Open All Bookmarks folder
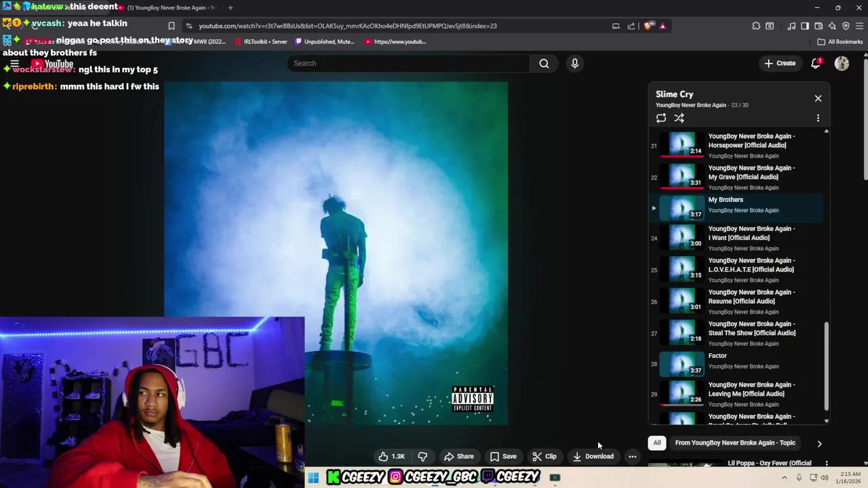This screenshot has height=488, width=868. [x=840, y=41]
